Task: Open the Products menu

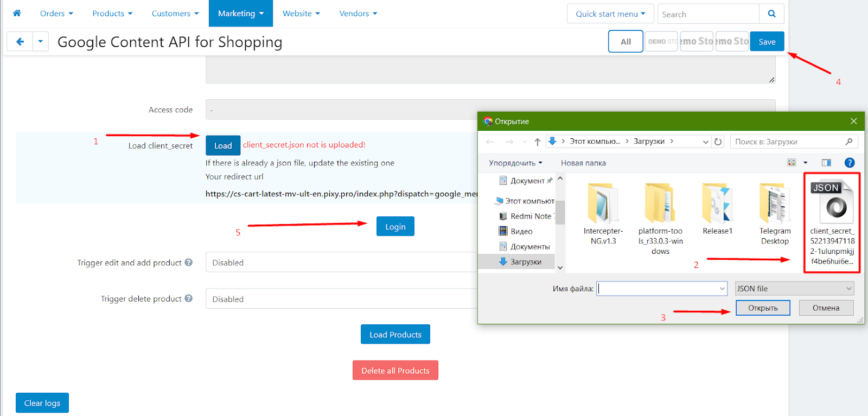Action: (112, 14)
